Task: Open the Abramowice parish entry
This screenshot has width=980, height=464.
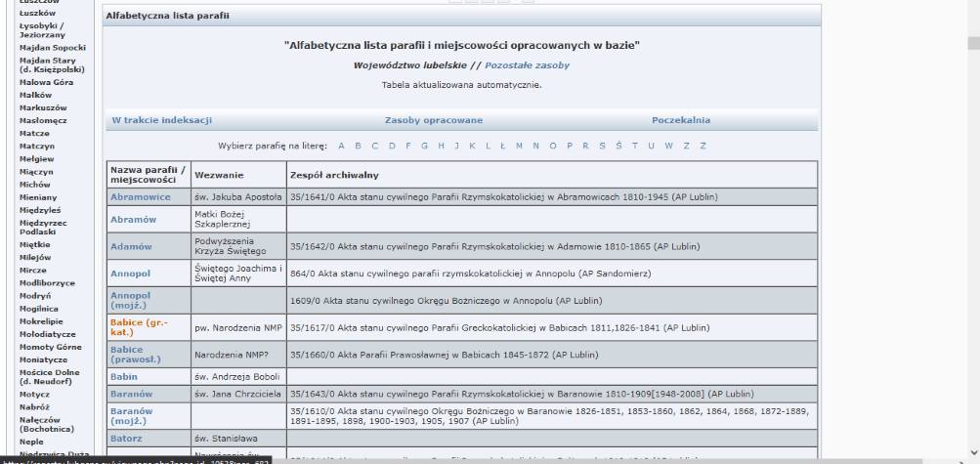Action: [140, 196]
